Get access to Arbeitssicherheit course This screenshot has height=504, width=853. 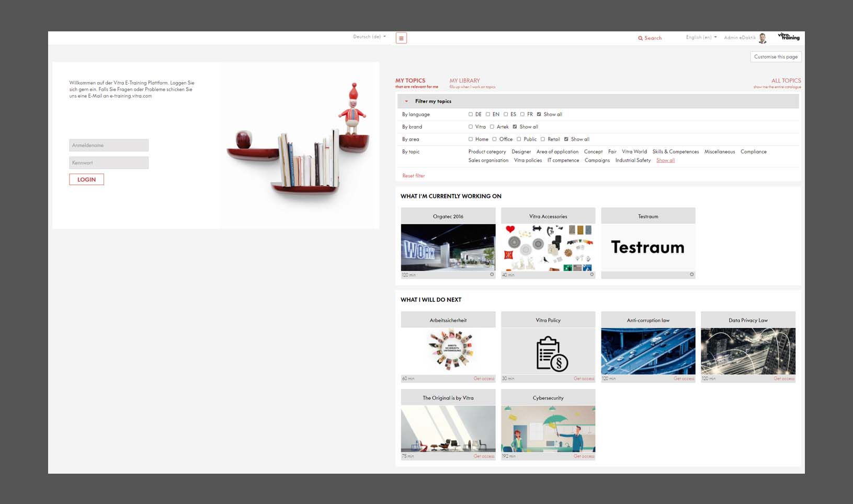pos(484,379)
